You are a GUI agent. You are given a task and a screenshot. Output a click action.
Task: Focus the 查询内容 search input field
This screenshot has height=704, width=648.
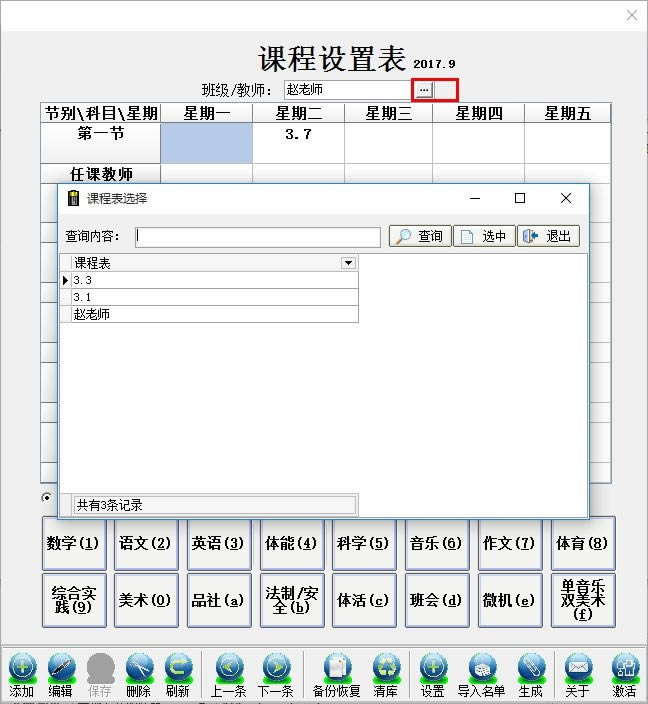point(258,237)
